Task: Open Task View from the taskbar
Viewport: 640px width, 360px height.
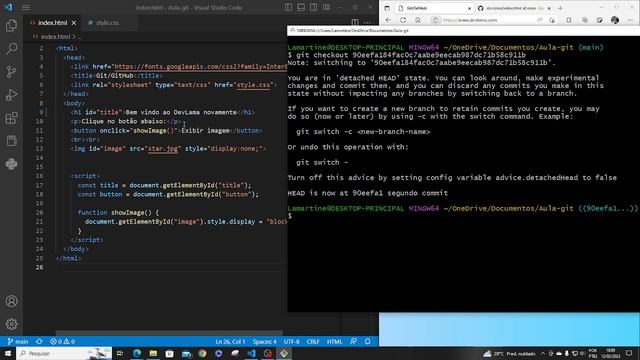Action: [120, 353]
